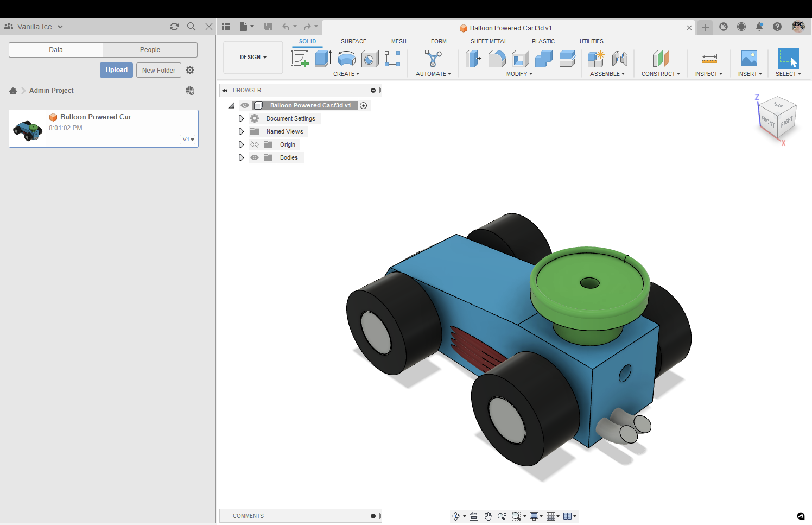
Task: Toggle visibility of the Bodies folder
Action: click(254, 157)
